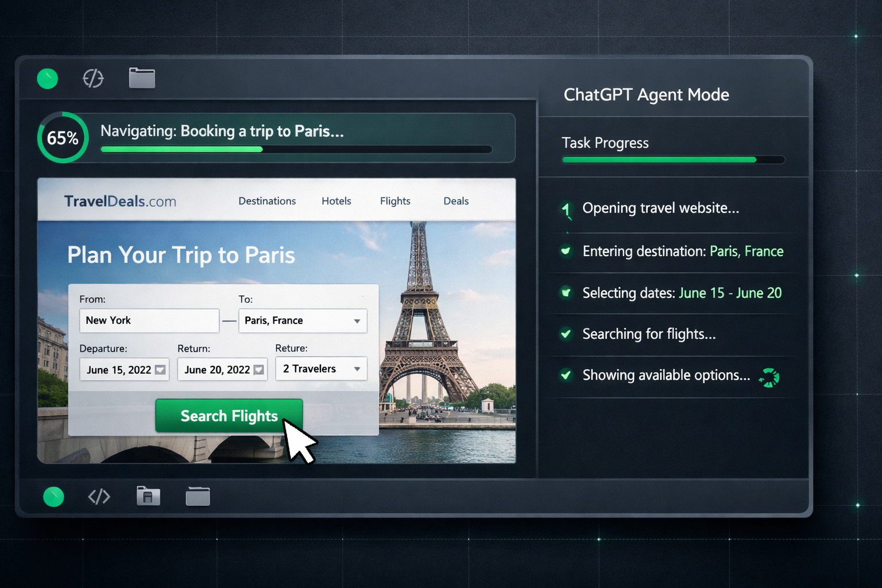
Task: Click the Departure date calendar icon
Action: [x=160, y=370]
